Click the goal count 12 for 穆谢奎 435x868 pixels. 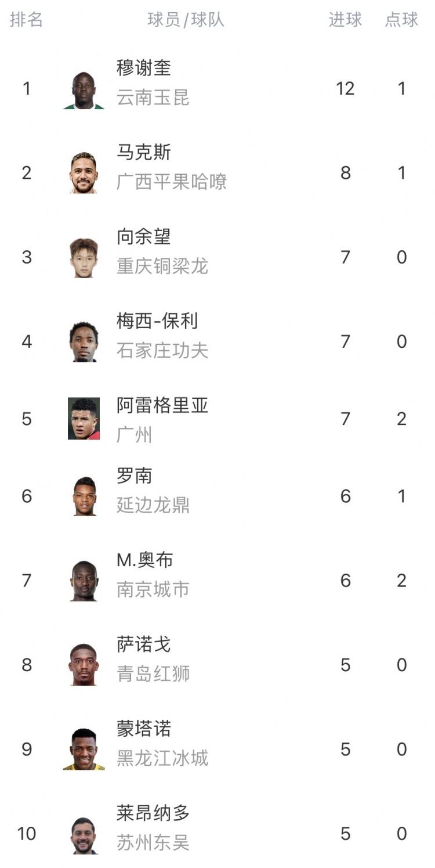point(345,89)
